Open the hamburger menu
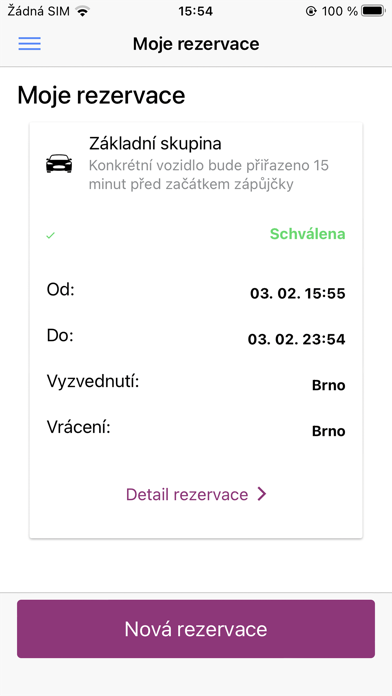This screenshot has width=392, height=696. (29, 44)
